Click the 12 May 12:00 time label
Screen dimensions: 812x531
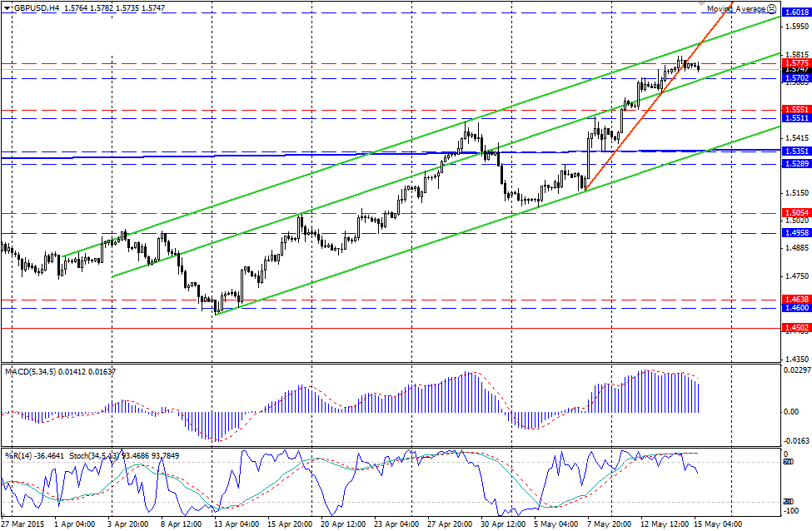pyautogui.click(x=665, y=524)
